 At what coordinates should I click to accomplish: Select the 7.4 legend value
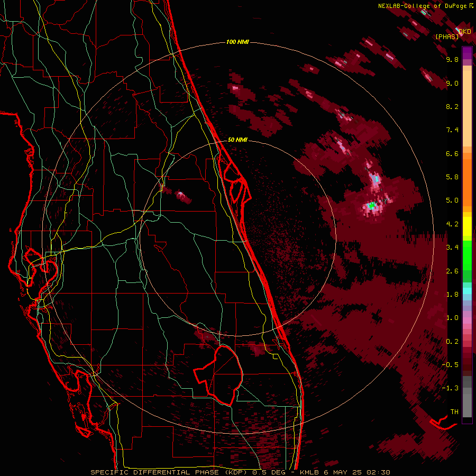coord(452,130)
